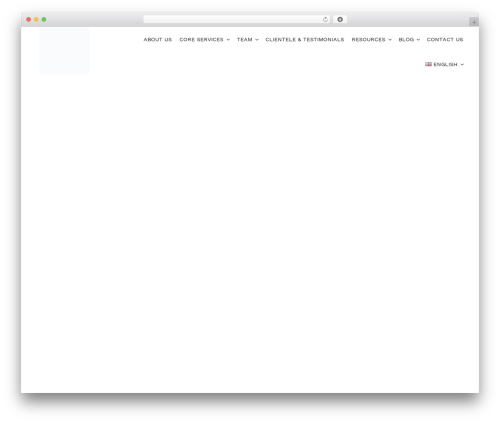Open a new tab with plus button

pos(474,22)
